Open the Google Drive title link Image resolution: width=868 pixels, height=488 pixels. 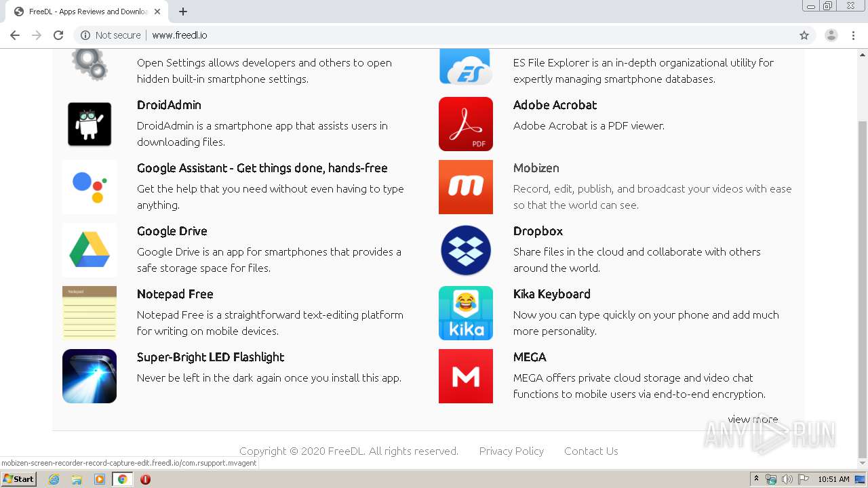pyautogui.click(x=172, y=231)
